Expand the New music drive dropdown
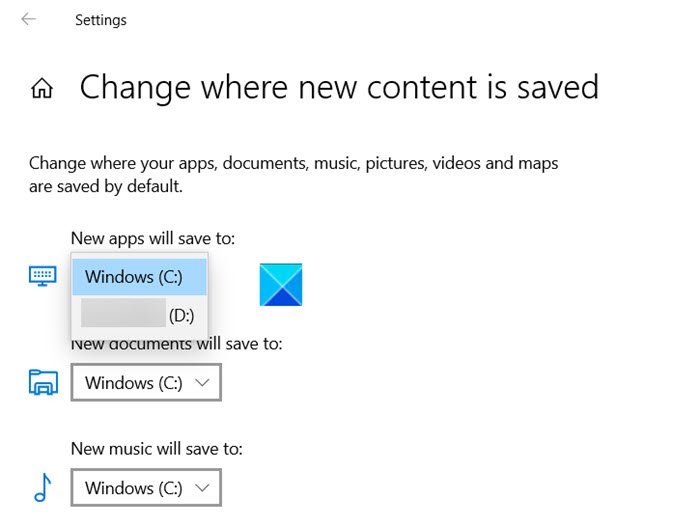The width and height of the screenshot is (700, 527). click(146, 488)
